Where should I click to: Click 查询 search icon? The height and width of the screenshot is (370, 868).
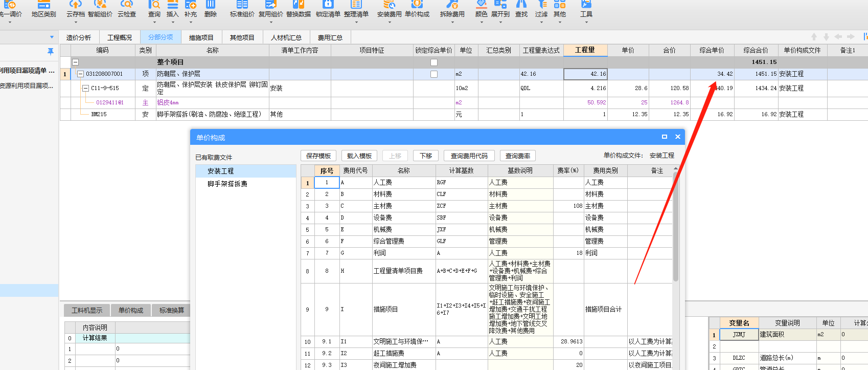pyautogui.click(x=154, y=5)
